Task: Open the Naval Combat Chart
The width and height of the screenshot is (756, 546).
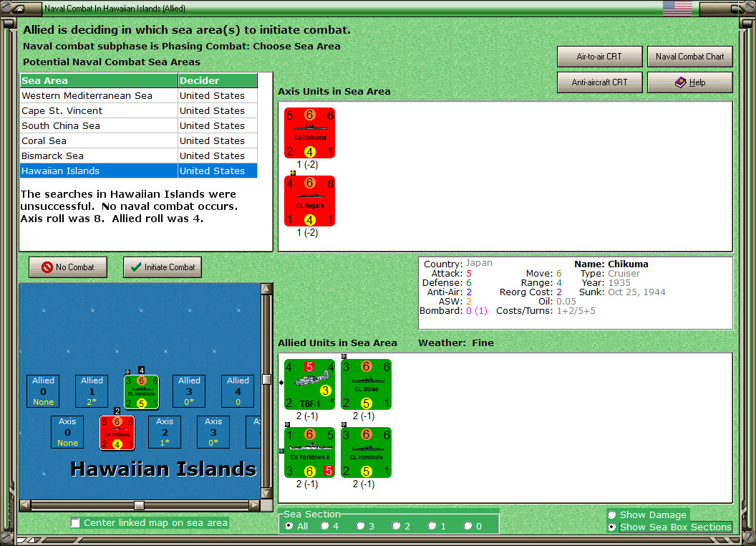Action: click(x=690, y=57)
